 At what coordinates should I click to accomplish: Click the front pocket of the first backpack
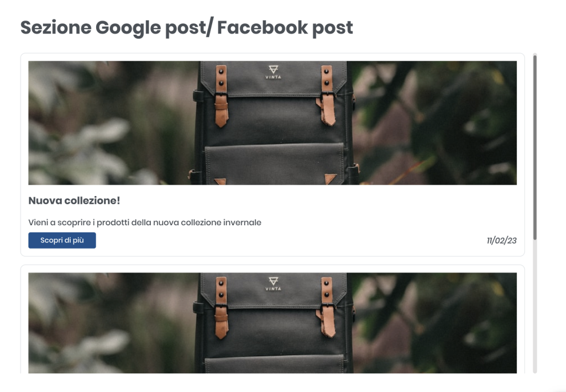274,164
